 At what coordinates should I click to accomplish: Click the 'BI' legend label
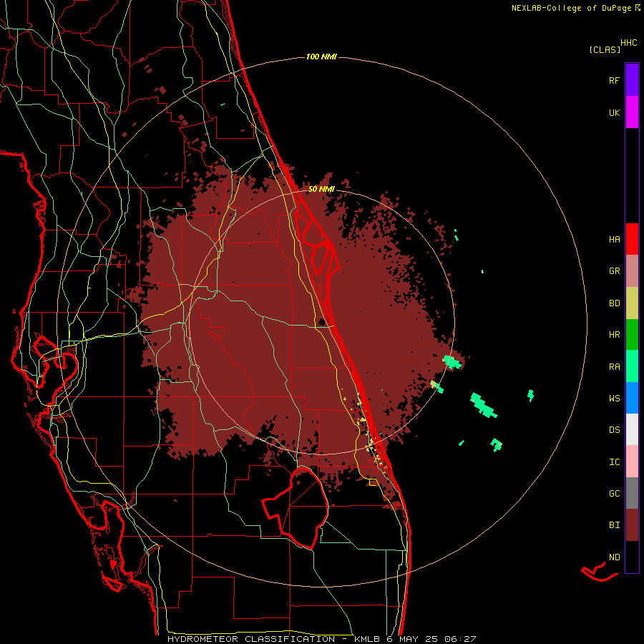click(x=614, y=525)
